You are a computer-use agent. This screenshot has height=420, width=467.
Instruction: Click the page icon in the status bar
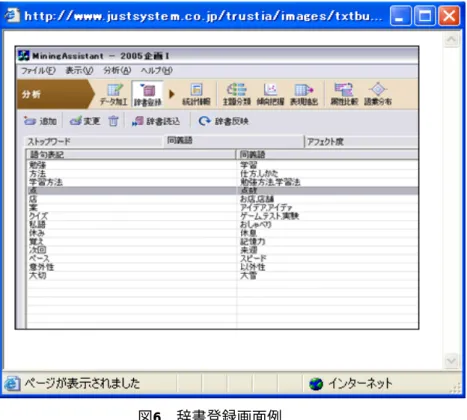(12, 384)
